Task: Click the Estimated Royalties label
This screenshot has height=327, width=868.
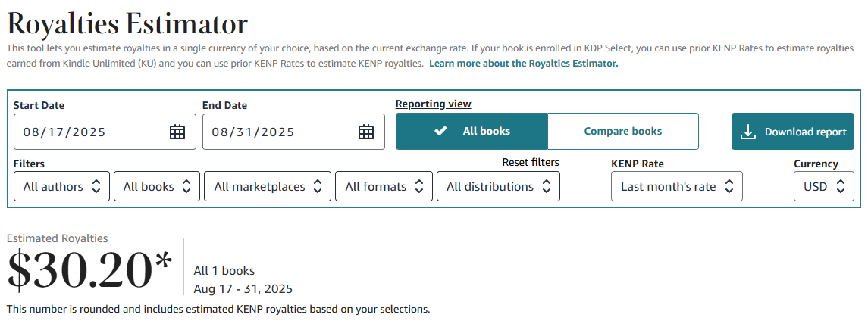Action: point(58,238)
